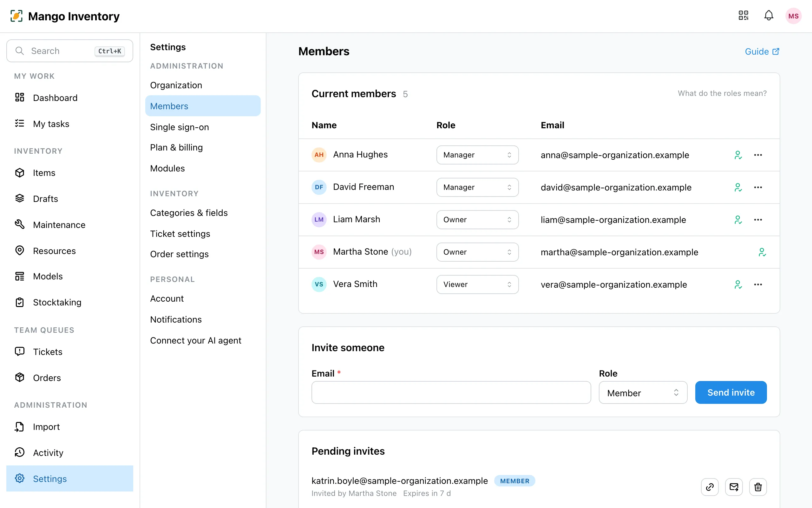This screenshot has width=812, height=508.
Task: Click the DF avatar of David Freeman
Action: tap(319, 187)
